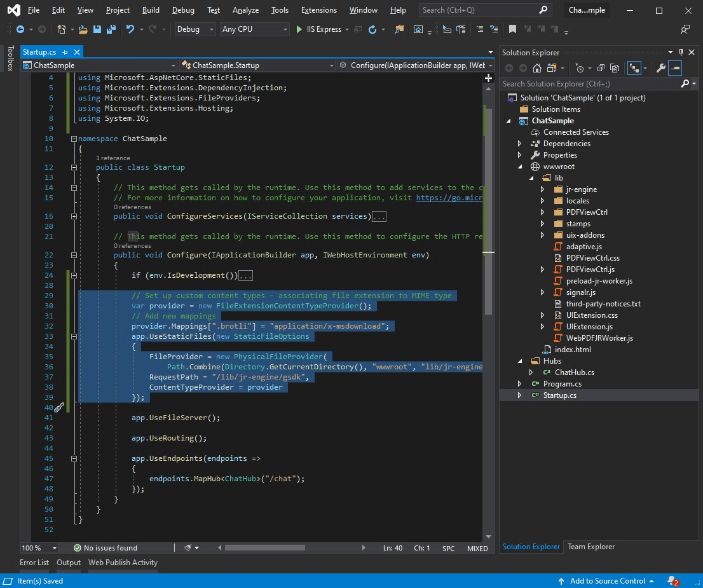Open the ChatSample.Startup type dropdown
This screenshot has width=703, height=588.
point(258,65)
